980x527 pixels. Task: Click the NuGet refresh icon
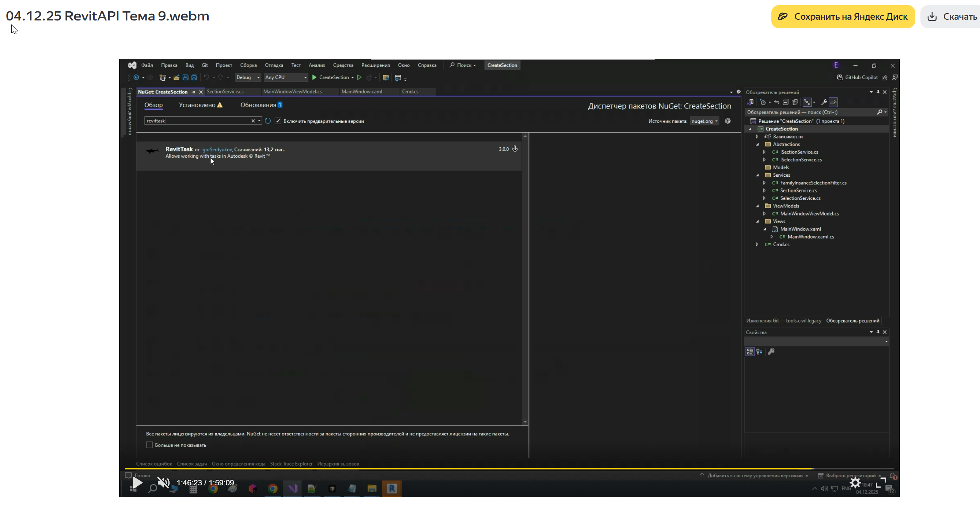point(268,121)
